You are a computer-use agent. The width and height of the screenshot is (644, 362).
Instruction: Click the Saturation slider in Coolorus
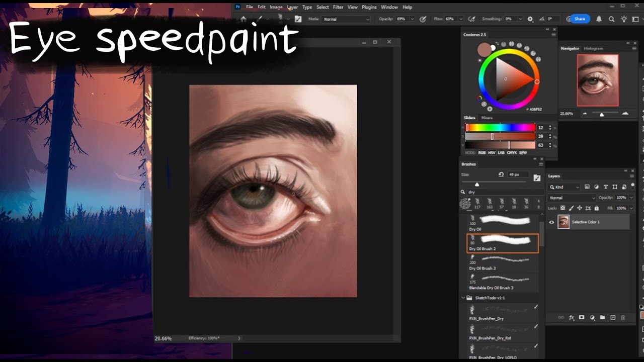[501, 136]
